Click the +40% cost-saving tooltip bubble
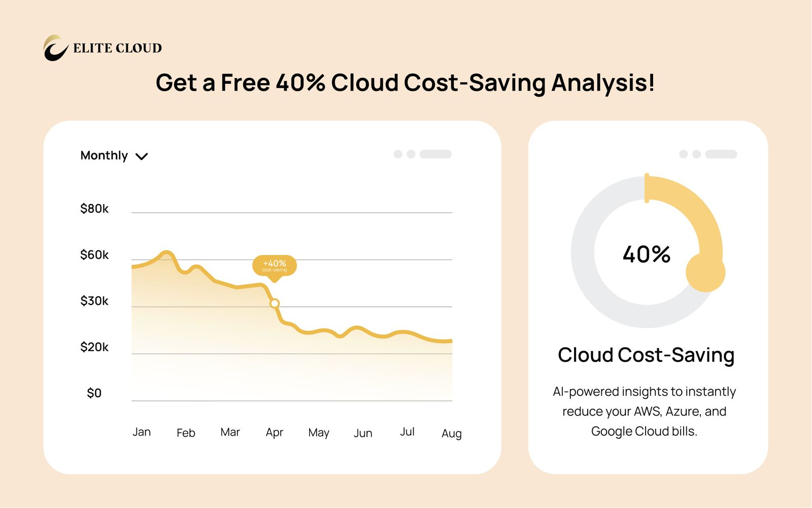Viewport: 812px width, 508px height. tap(275, 266)
